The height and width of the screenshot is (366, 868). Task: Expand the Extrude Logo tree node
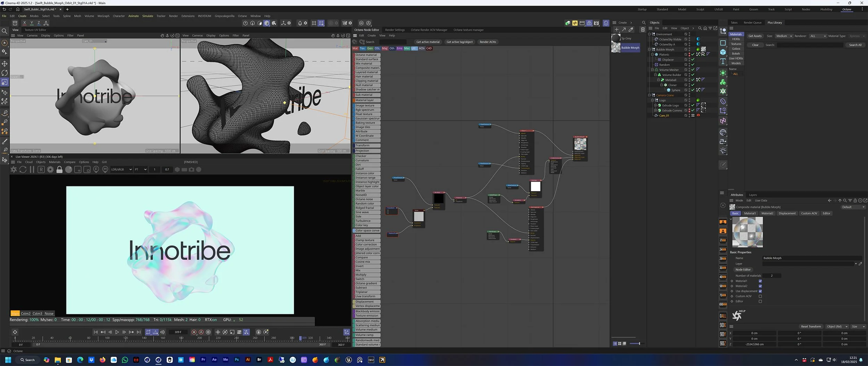point(656,105)
